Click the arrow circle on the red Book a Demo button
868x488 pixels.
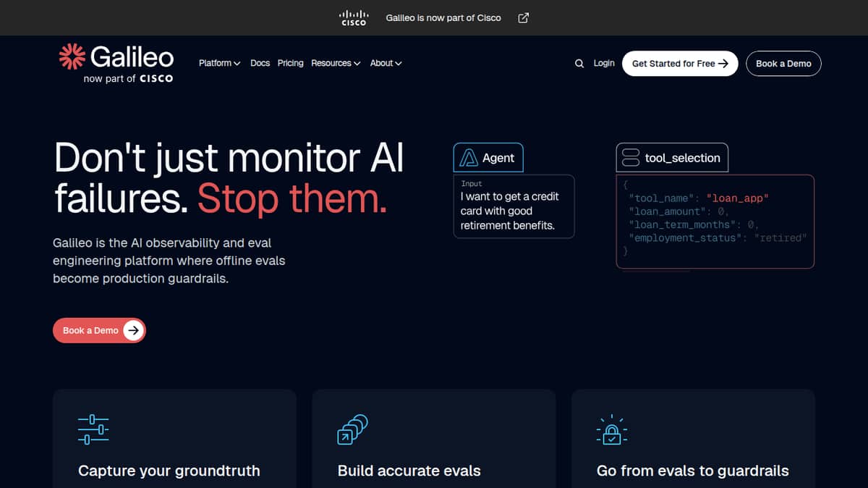(x=133, y=330)
